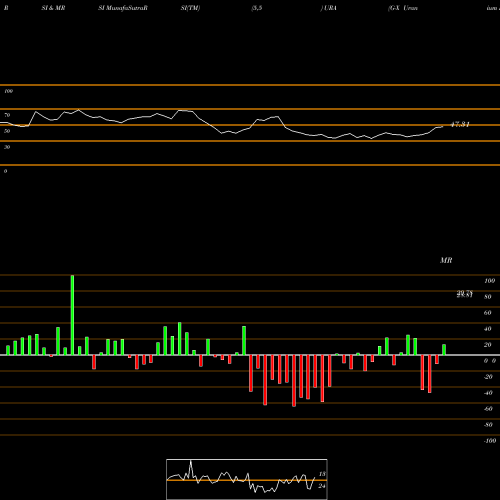Viewport: 500px width, 500px height.
Task: Click the ') URA' ticker text in the header
Action: 329,8
